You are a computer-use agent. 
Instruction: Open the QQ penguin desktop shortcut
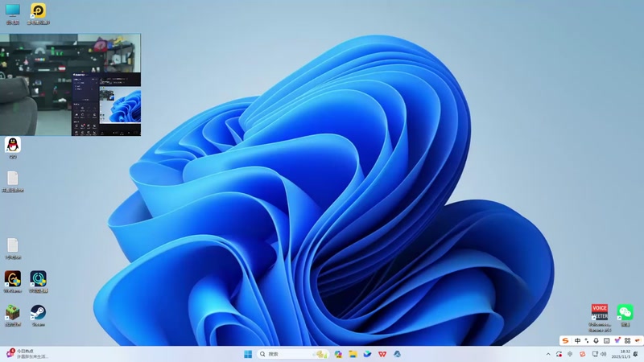tap(13, 148)
